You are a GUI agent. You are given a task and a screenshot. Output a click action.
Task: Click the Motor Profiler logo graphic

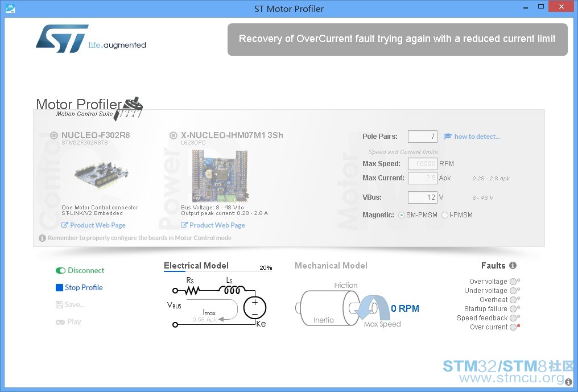click(89, 109)
